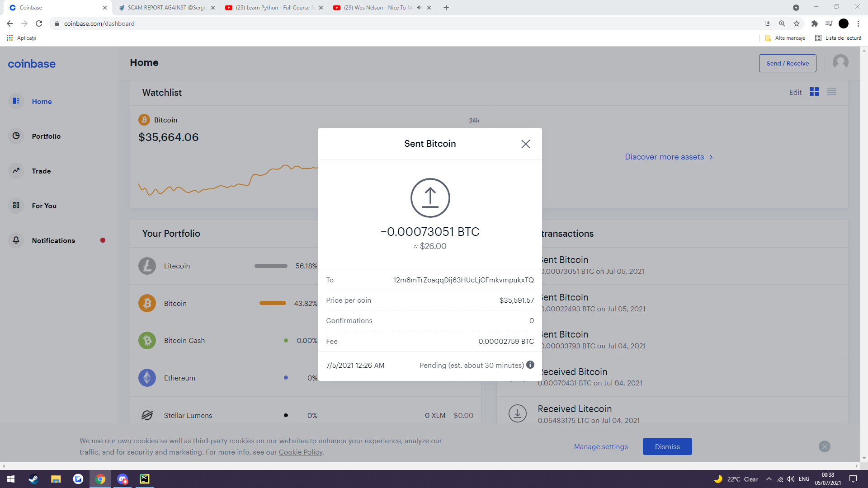Click the Stellar Lumens icon in portfolio
The width and height of the screenshot is (868, 488).
click(147, 415)
